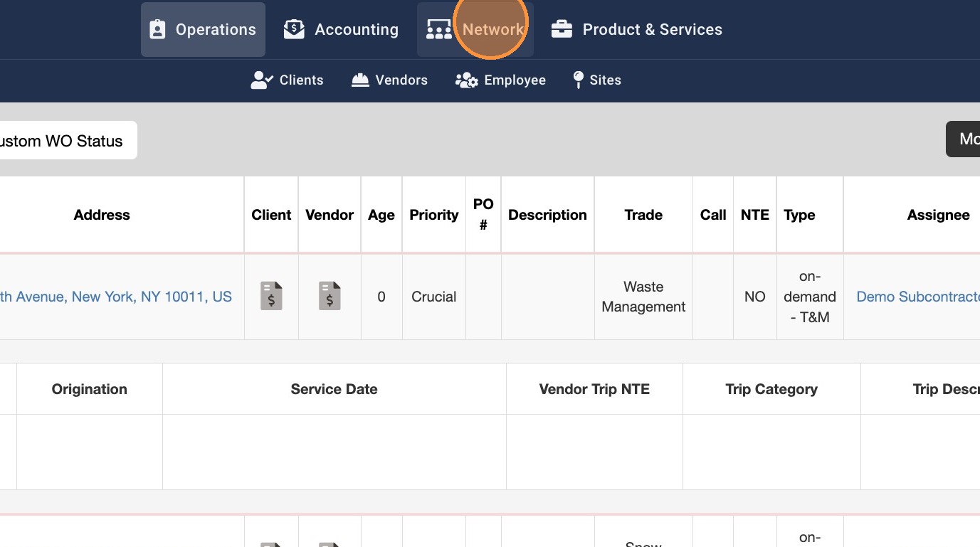Open the Product & Services menu

[652, 29]
